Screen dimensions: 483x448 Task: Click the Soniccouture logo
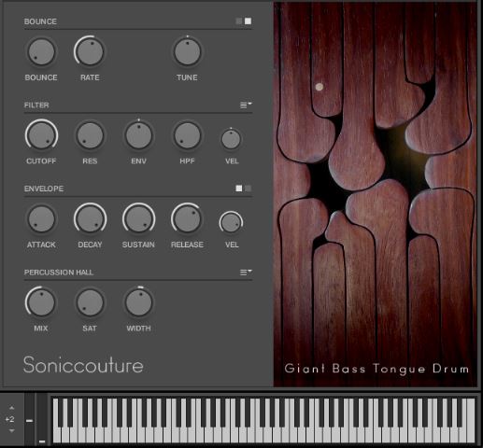click(83, 365)
